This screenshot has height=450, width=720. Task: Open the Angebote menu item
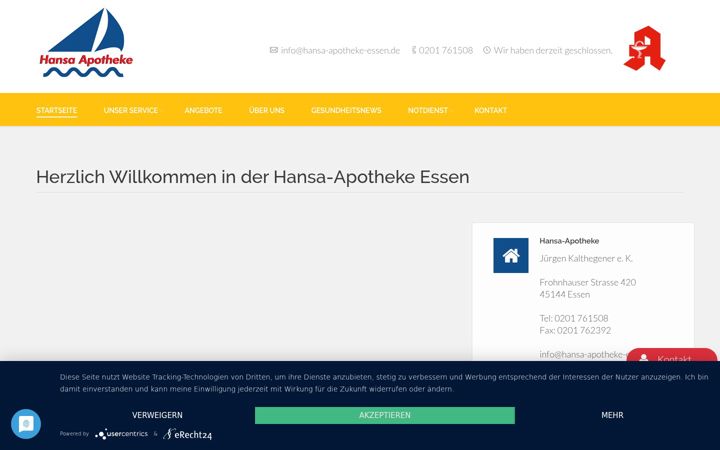(x=203, y=110)
